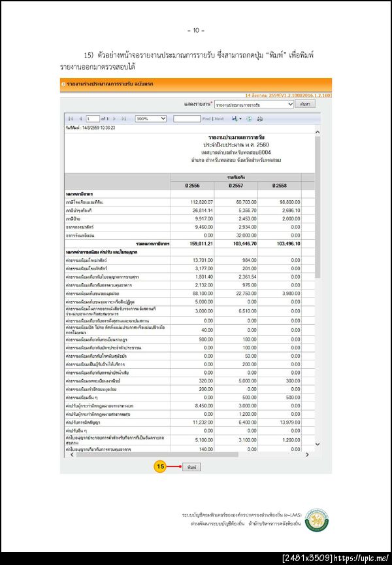Open the zoom level 100% dropdown
This screenshot has height=565, width=392.
click(x=151, y=118)
